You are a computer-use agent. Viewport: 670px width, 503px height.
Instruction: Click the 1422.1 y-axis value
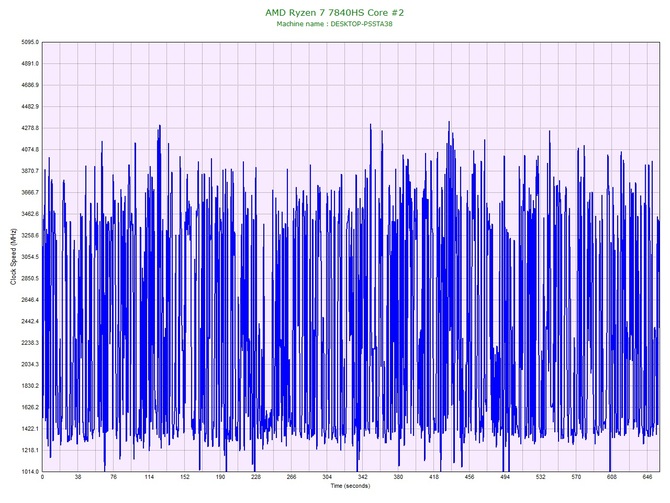tap(29, 429)
